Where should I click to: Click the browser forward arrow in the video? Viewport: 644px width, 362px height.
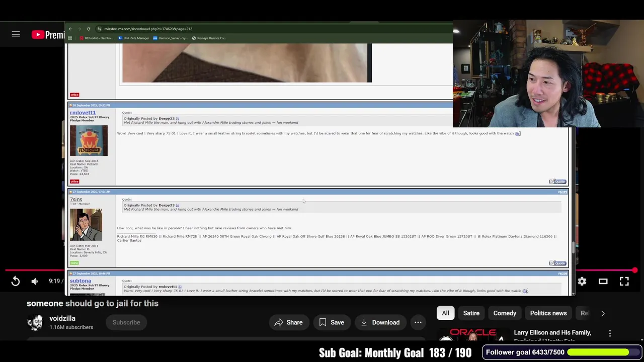click(x=79, y=29)
